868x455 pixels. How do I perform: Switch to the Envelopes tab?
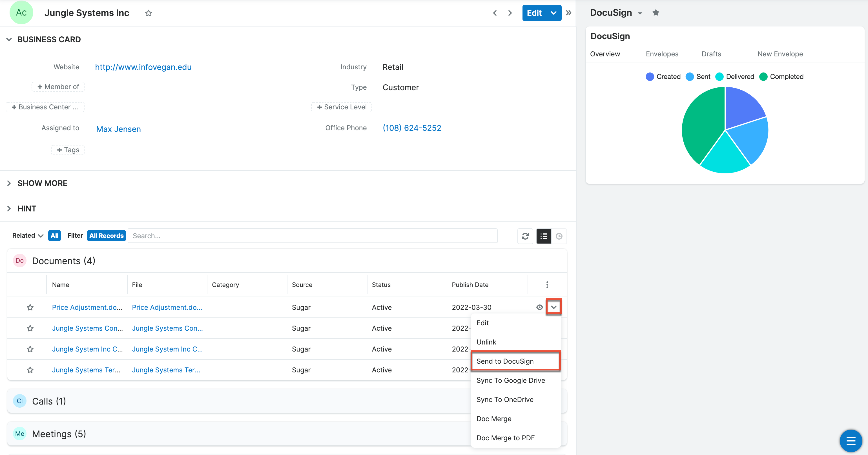click(x=662, y=54)
